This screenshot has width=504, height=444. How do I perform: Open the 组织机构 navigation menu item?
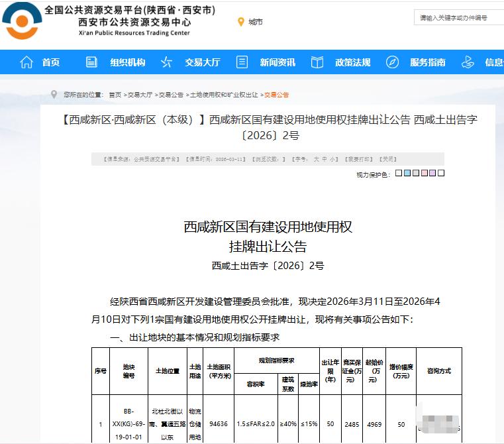click(128, 62)
